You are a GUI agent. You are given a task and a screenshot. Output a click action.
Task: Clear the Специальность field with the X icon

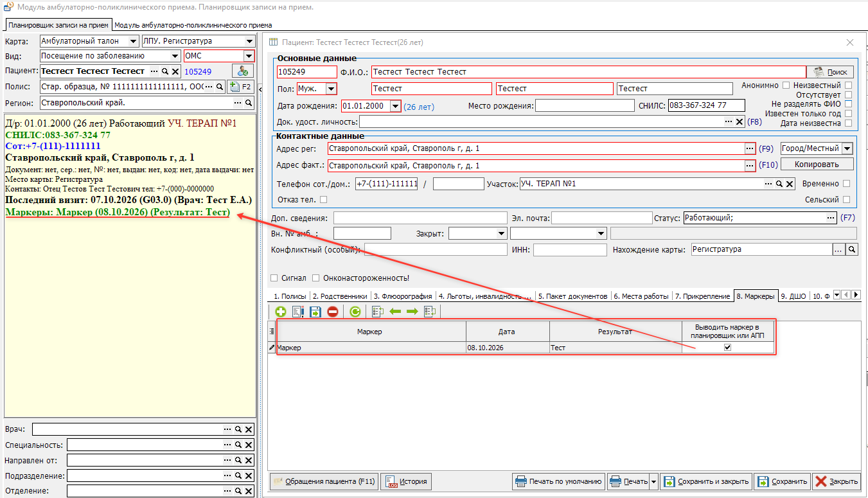pyautogui.click(x=249, y=445)
